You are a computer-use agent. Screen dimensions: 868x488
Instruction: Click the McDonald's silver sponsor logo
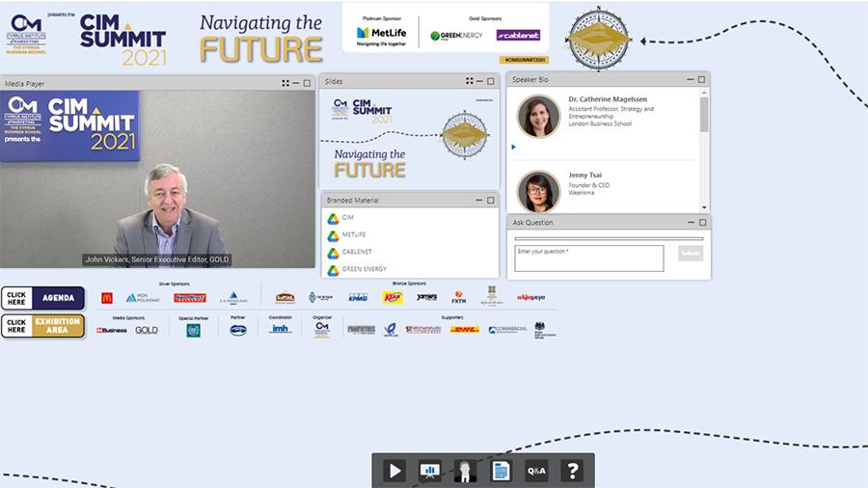coord(107,298)
